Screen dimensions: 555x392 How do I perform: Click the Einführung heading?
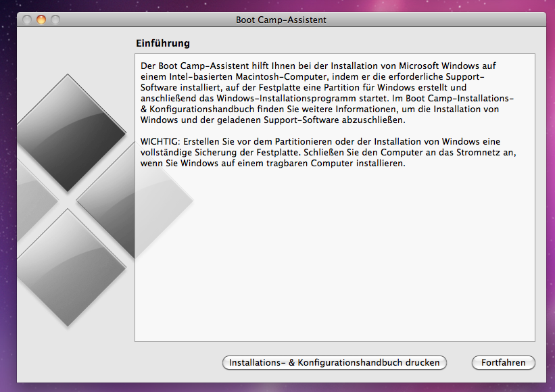[163, 43]
